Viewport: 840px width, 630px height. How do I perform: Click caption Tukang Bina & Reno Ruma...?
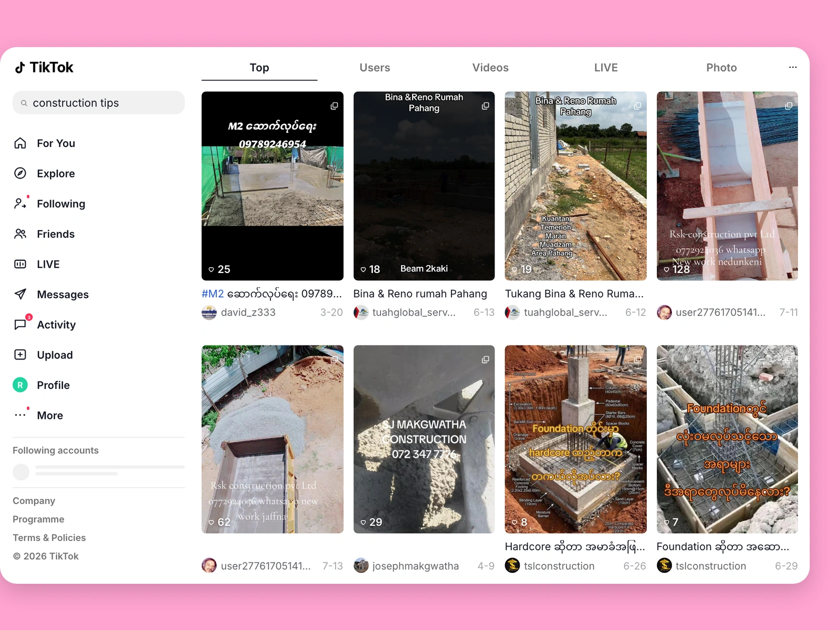(x=574, y=294)
